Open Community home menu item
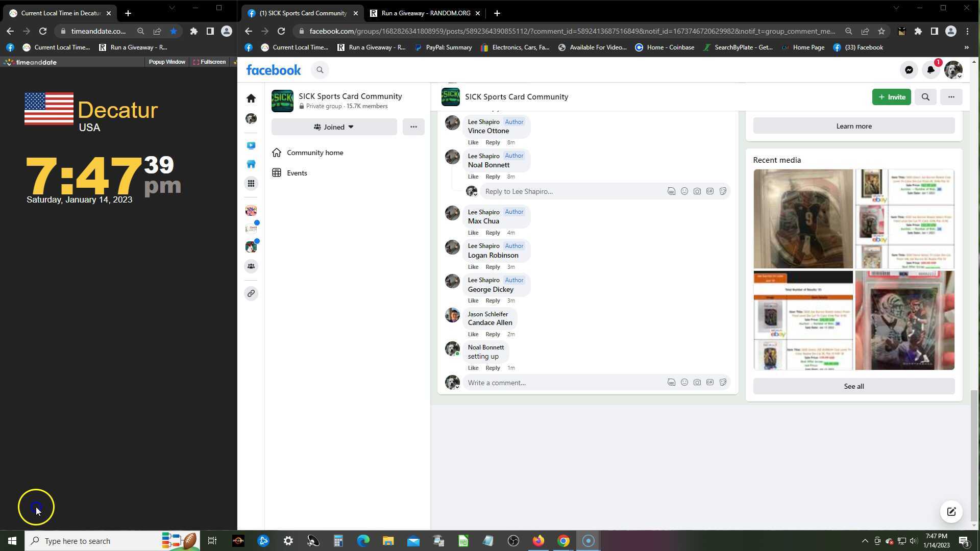Viewport: 980px width, 551px height. point(315,153)
